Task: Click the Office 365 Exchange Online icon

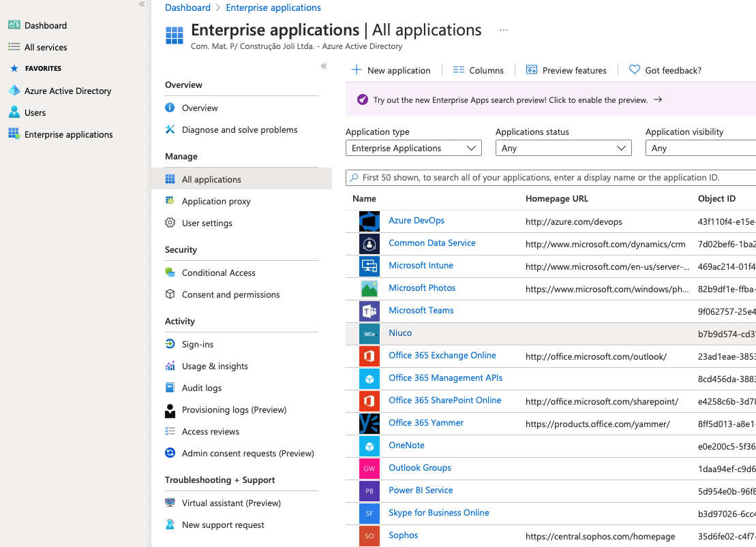Action: (369, 356)
